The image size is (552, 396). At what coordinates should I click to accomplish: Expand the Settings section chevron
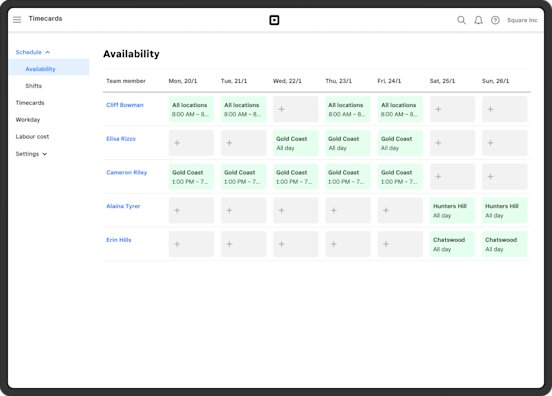pyautogui.click(x=45, y=154)
